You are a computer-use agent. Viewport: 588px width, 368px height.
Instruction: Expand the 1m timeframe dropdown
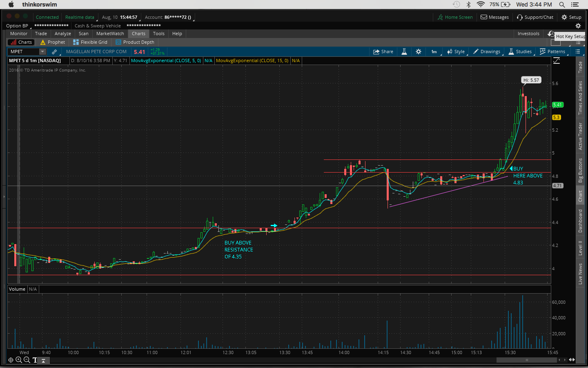coord(434,52)
